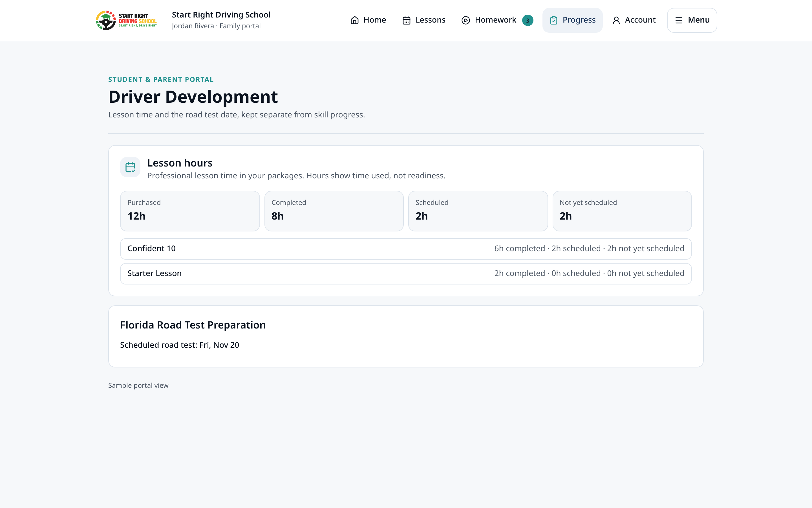This screenshot has height=508, width=812.
Task: Click the Start Right Driving School title
Action: pos(221,15)
